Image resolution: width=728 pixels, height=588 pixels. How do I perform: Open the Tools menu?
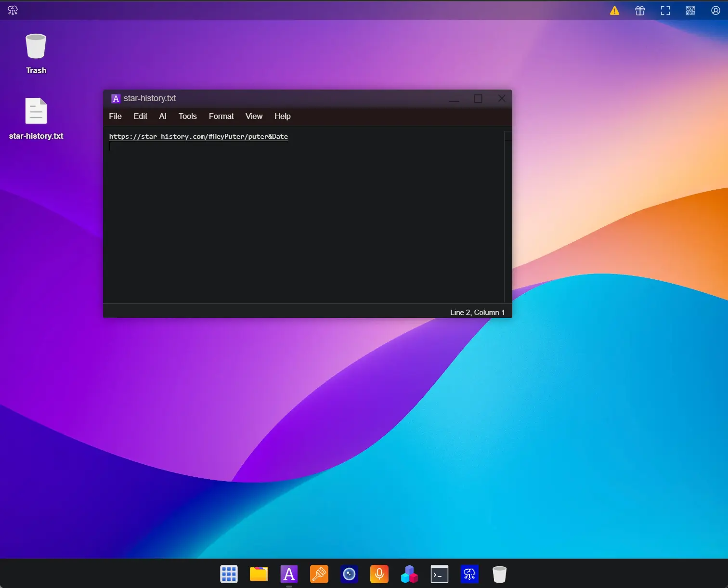pos(187,116)
